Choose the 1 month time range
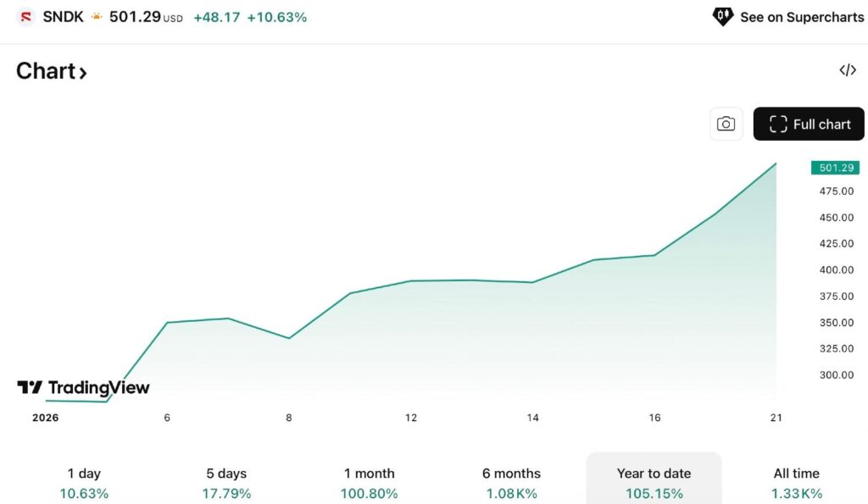The height and width of the screenshot is (504, 868). (x=370, y=483)
